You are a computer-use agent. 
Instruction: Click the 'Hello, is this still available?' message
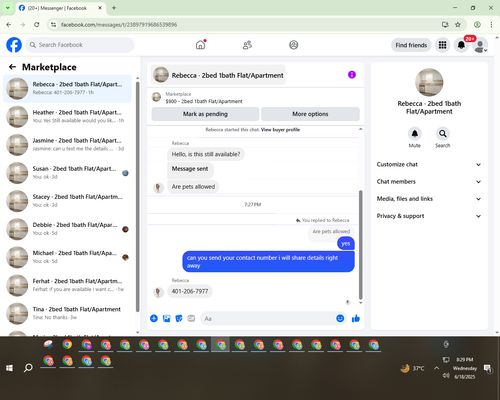206,154
